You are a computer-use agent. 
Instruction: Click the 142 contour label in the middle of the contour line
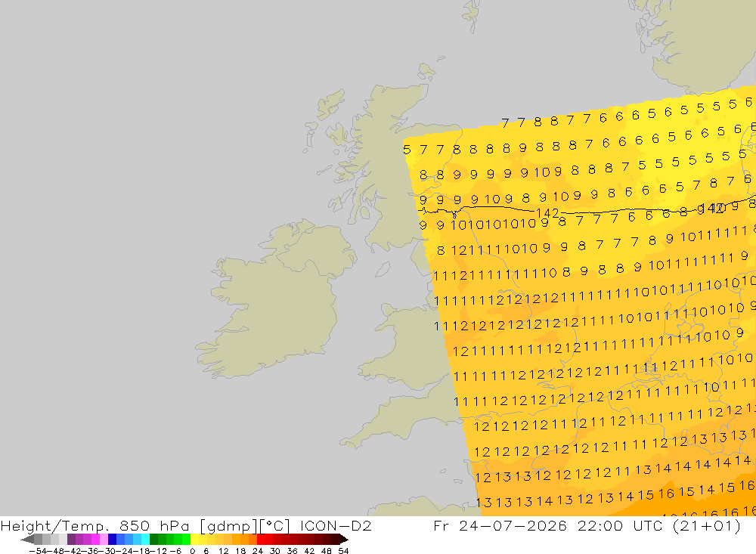(x=547, y=212)
